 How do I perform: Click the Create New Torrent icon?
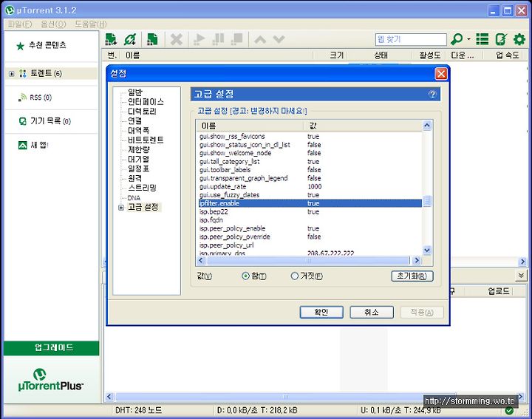click(x=152, y=39)
